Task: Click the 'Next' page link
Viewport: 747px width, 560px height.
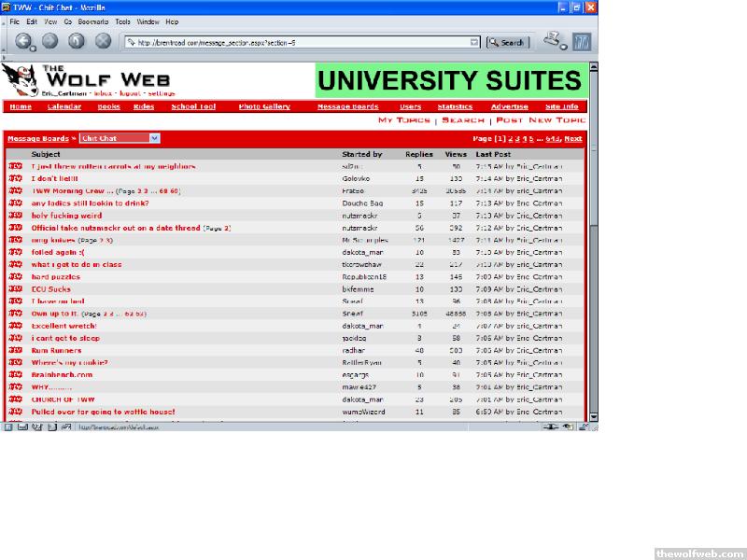Action: pyautogui.click(x=573, y=138)
